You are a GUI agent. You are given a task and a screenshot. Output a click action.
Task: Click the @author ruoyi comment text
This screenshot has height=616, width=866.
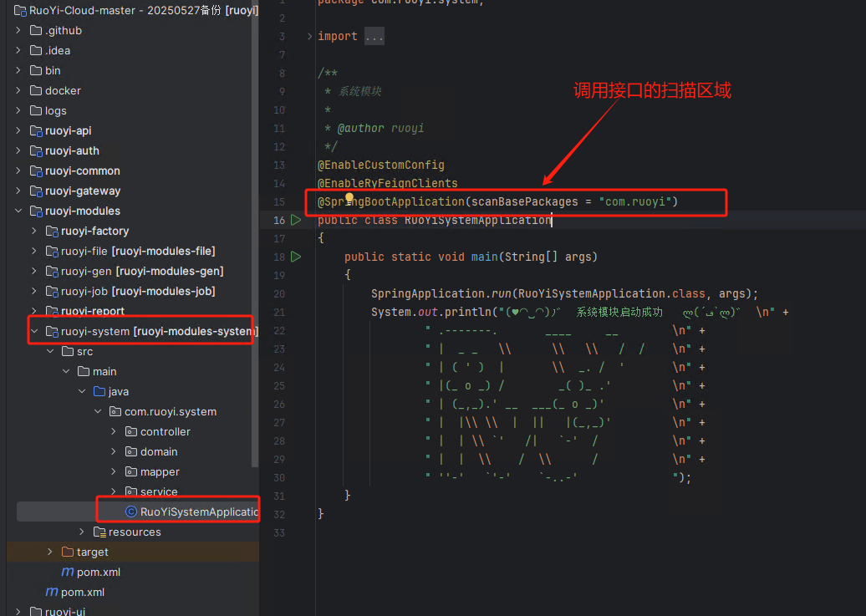(x=380, y=128)
